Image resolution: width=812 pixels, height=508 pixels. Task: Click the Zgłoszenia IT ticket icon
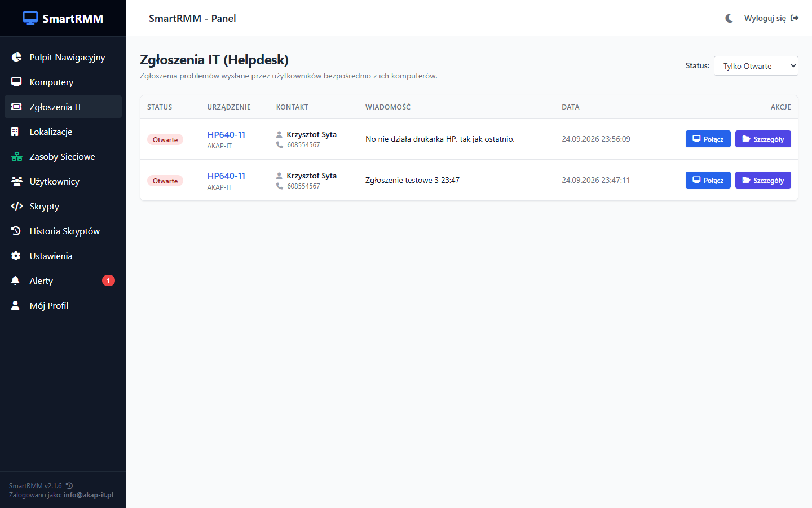point(16,107)
